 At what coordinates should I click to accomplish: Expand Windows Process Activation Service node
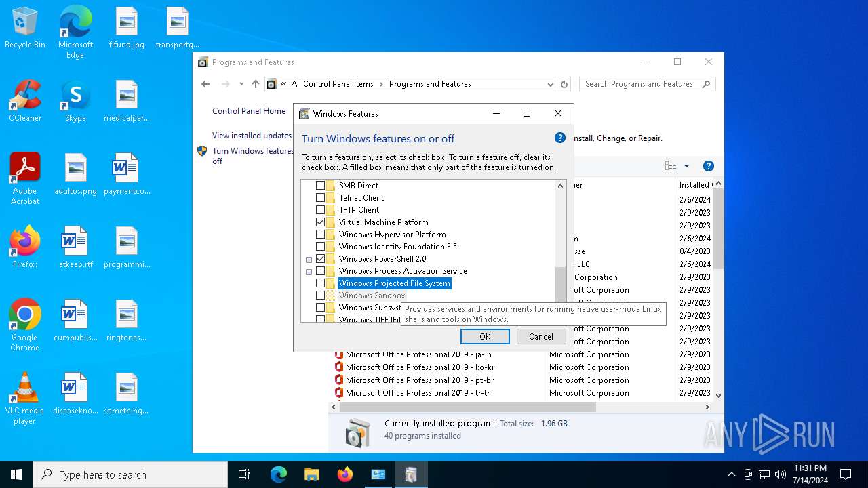(x=309, y=272)
